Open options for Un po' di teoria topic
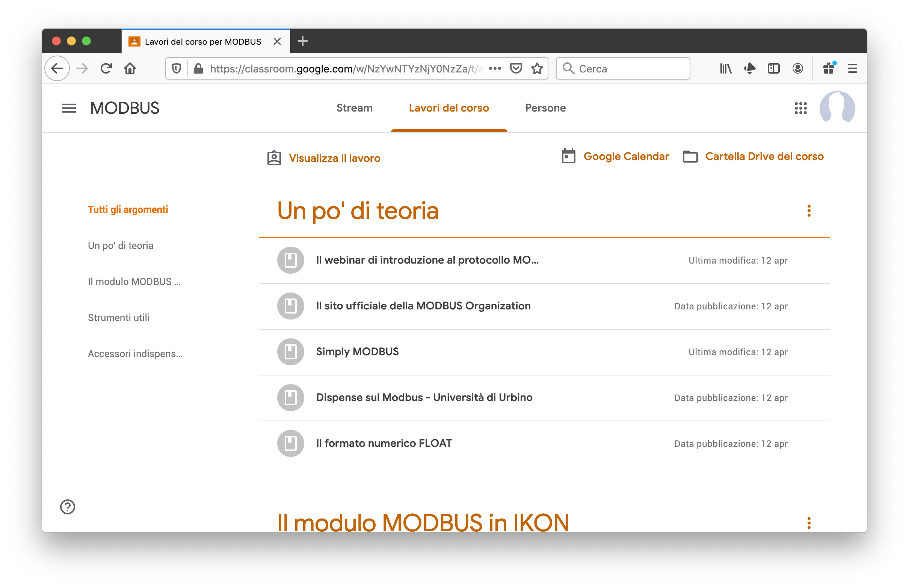Viewport: 909px width, 588px height. click(x=809, y=211)
